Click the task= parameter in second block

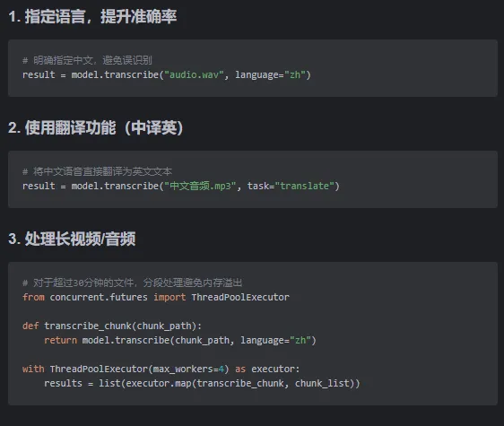tap(261, 186)
